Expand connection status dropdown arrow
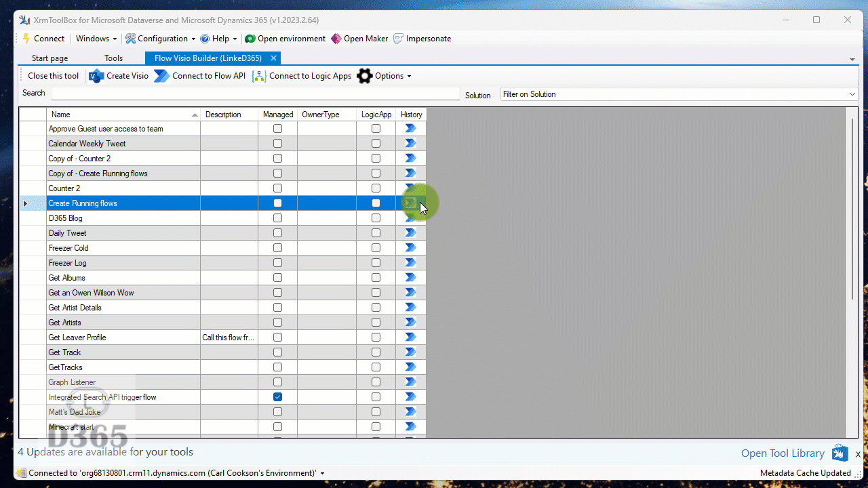Viewport: 868px width, 488px height. click(322, 473)
